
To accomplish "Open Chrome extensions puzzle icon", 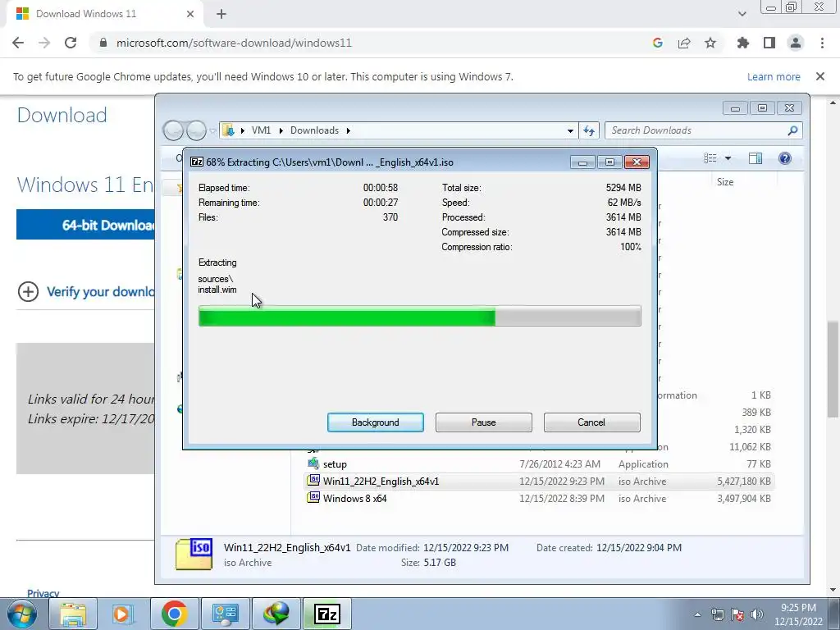I will coord(743,43).
